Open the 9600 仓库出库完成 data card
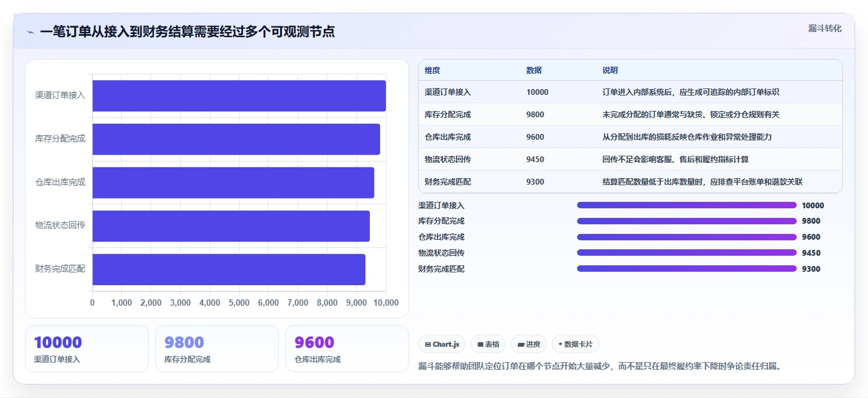This screenshot has width=868, height=398. tap(347, 349)
